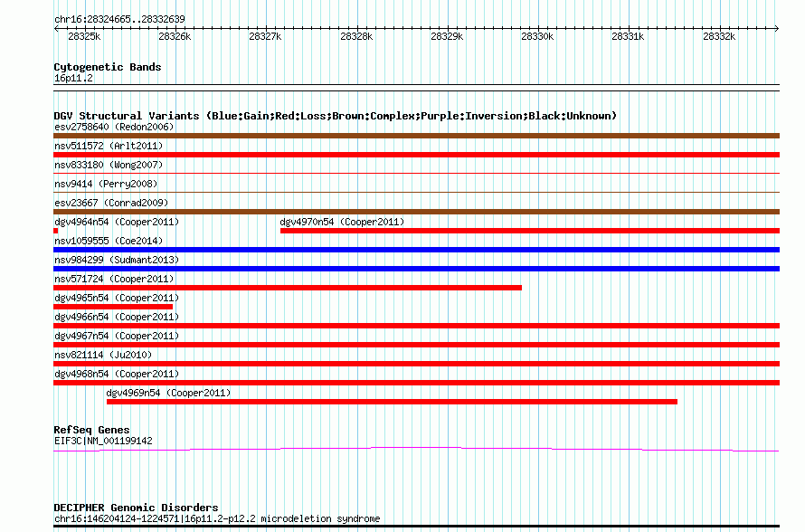Click the red bar under nsv821114
The width and height of the screenshot is (805, 532).
(416, 364)
